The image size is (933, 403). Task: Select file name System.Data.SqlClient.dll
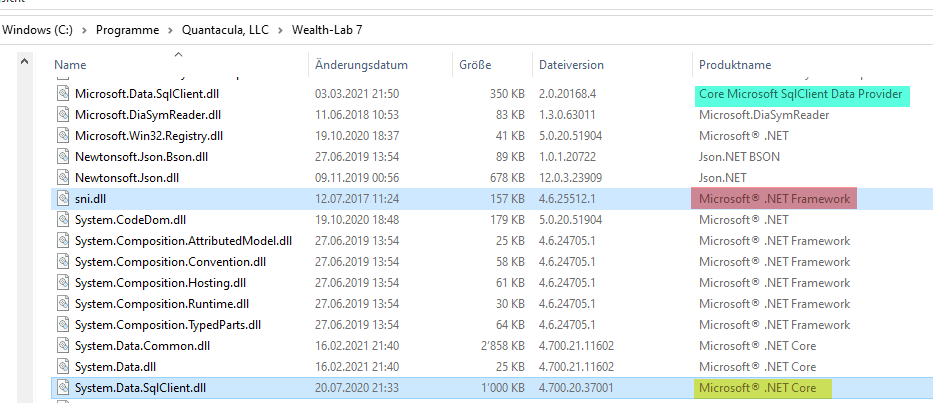point(140,388)
